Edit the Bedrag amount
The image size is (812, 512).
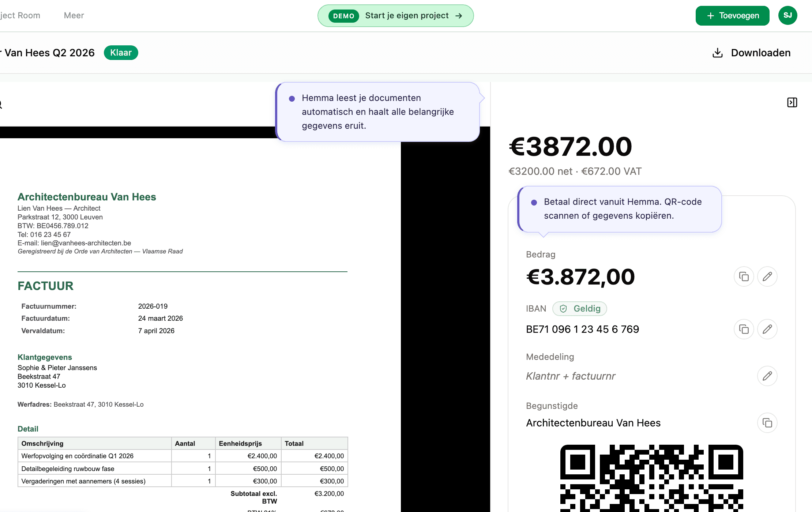[767, 276]
